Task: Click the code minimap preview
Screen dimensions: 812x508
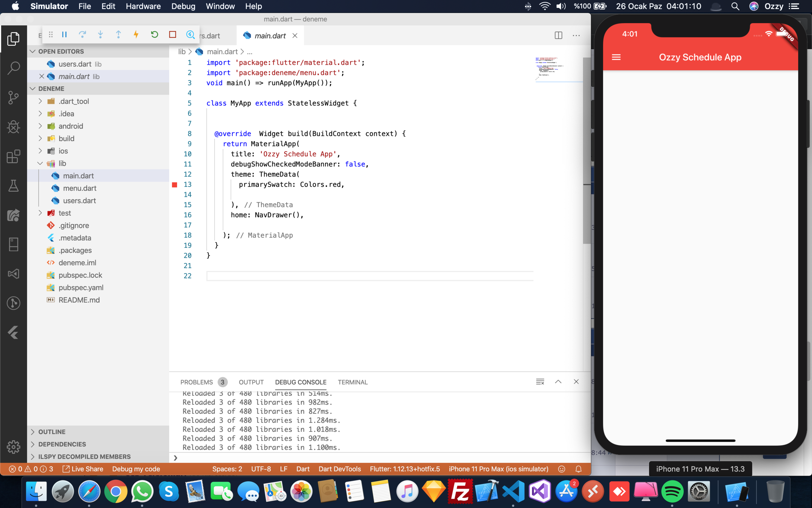Action: tap(558, 69)
